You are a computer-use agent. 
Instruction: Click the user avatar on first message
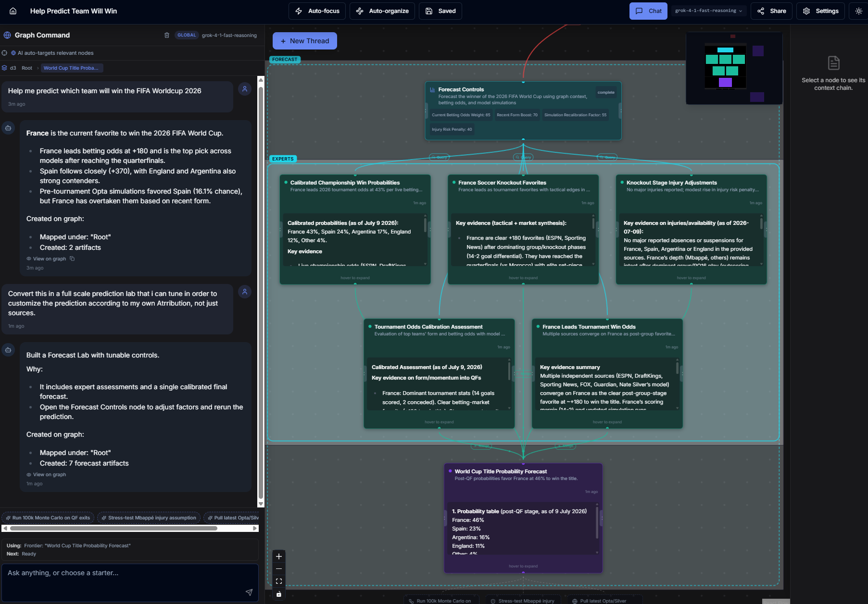pos(245,89)
